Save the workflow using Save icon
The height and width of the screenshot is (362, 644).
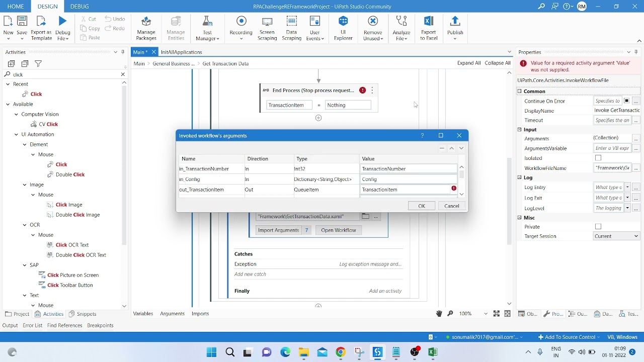[x=22, y=28]
